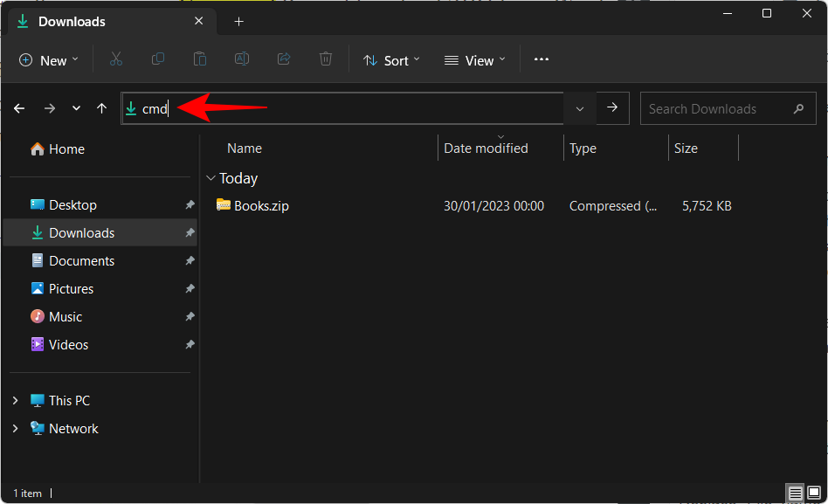Click the Cut scissors icon
The height and width of the screenshot is (504, 828).
[115, 59]
